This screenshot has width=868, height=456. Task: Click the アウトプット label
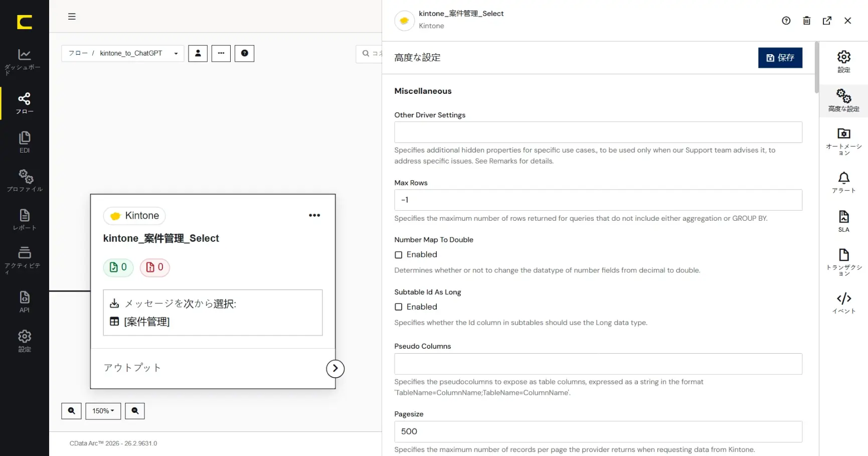[132, 368]
